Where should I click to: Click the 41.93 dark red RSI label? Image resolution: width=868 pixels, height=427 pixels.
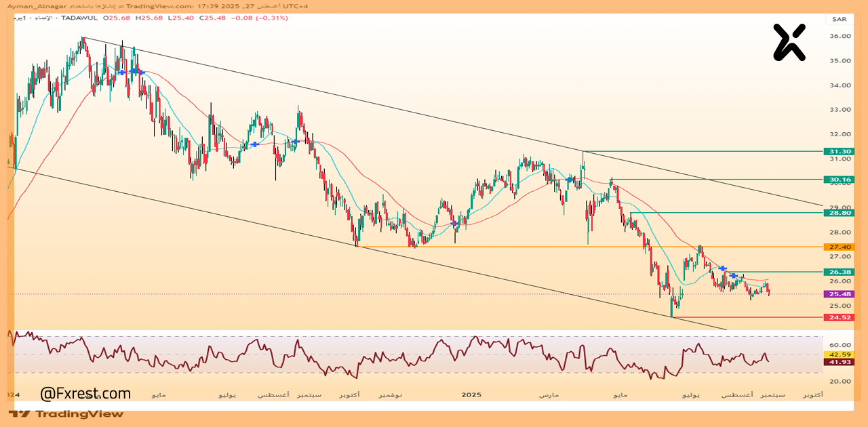[837, 362]
